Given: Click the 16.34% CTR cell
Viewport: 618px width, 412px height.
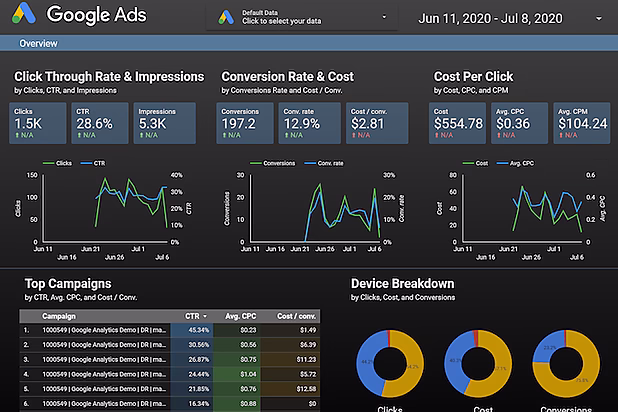Looking at the screenshot, I should [x=192, y=404].
